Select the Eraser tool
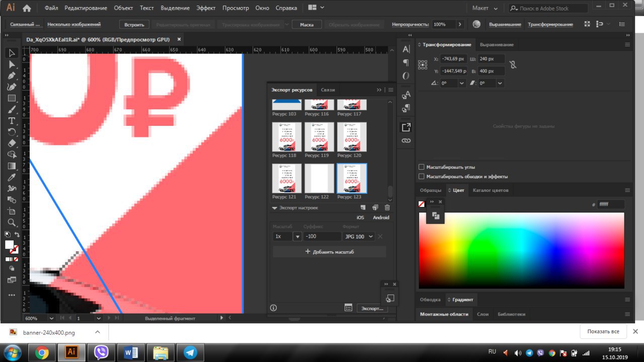This screenshot has height=362, width=644. 12,143
